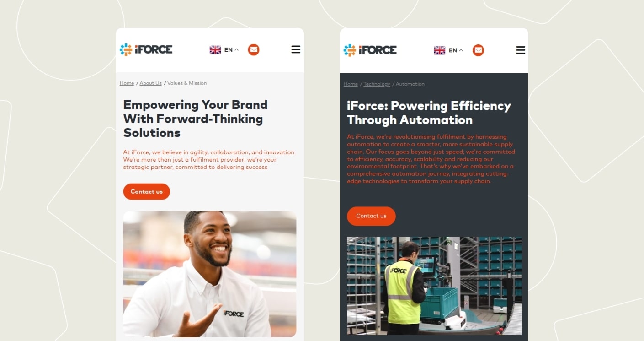Go to Home breadcrumb on left page
This screenshot has width=644, height=341.
(x=127, y=83)
